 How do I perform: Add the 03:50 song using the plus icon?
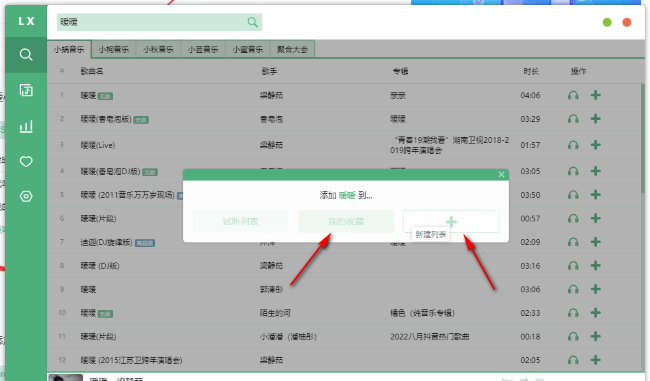coord(596,194)
